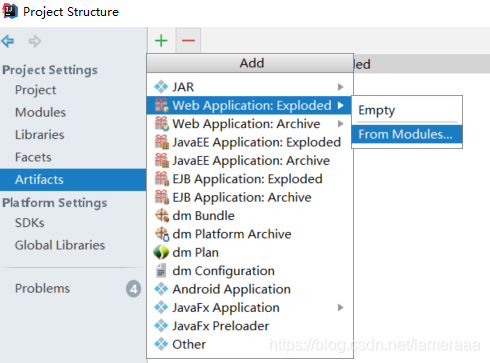Expand the Web Application: Archive submenu arrow
490x363 pixels.
(340, 124)
